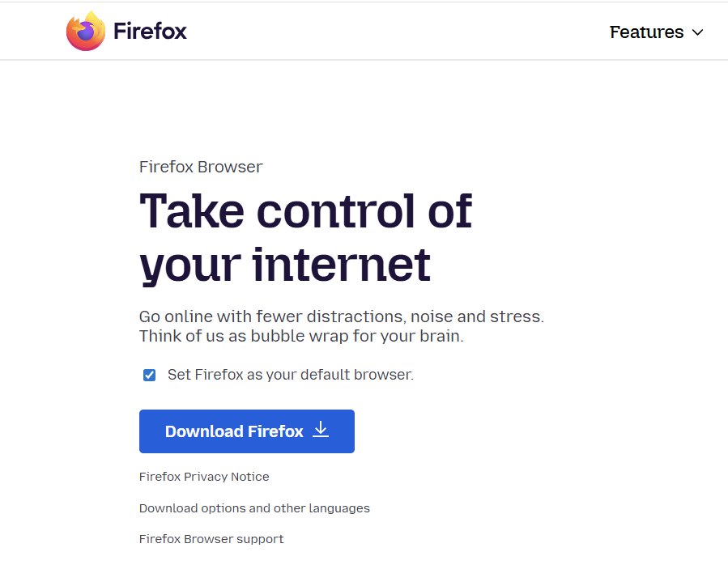This screenshot has height=586, width=728.
Task: Click Features in the top navigation bar
Action: pos(647,32)
